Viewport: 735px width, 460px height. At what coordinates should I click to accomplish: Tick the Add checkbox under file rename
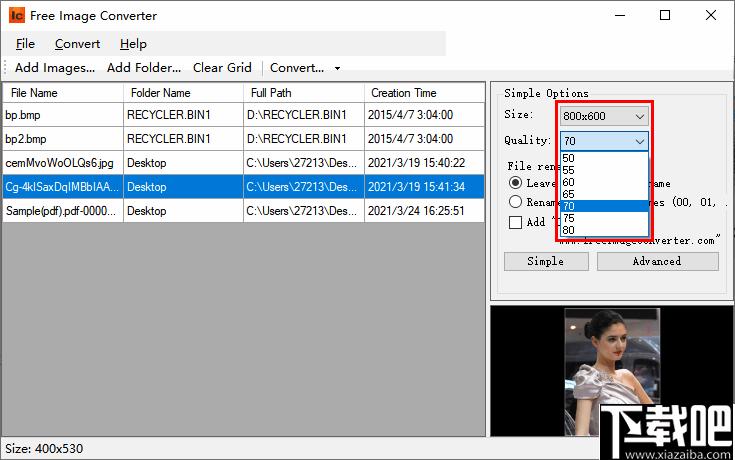[516, 222]
